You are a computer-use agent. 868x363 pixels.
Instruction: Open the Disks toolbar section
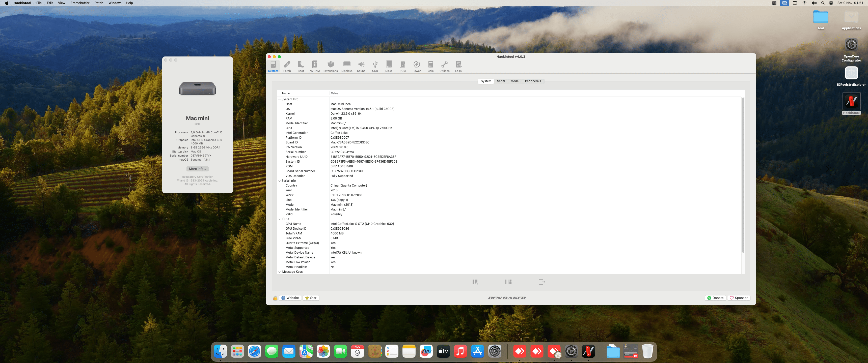(x=389, y=66)
